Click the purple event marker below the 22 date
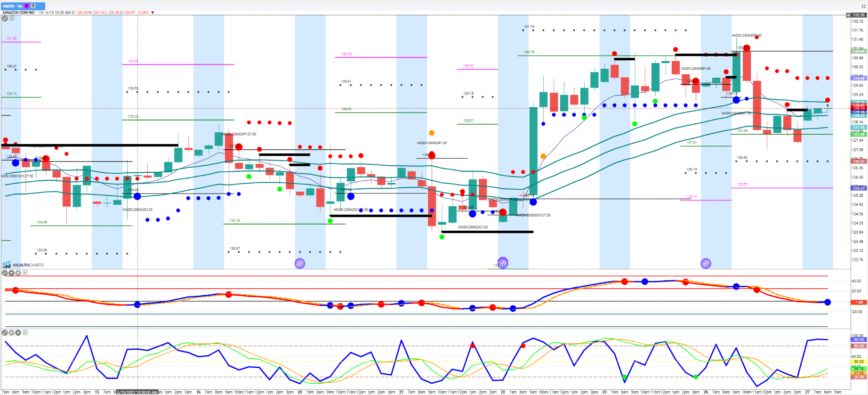 click(x=503, y=263)
